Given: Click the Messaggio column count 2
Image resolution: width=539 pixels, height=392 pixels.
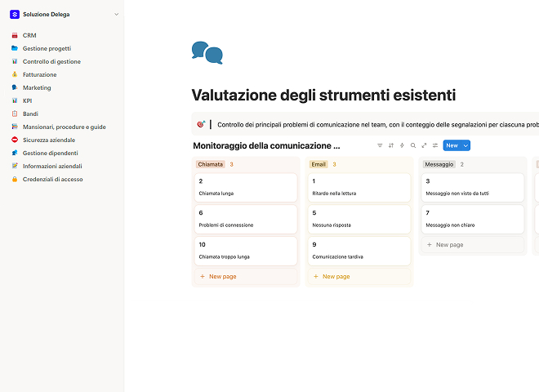Looking at the screenshot, I should [461, 164].
